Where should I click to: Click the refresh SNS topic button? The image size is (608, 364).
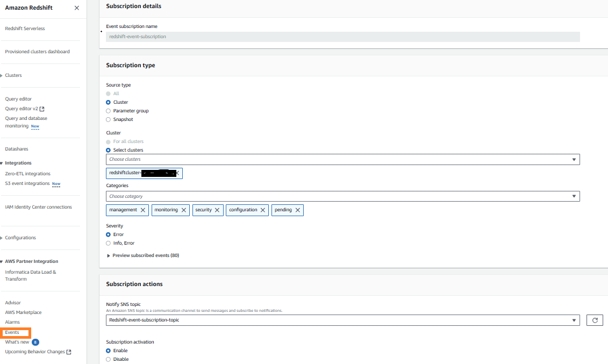point(594,320)
